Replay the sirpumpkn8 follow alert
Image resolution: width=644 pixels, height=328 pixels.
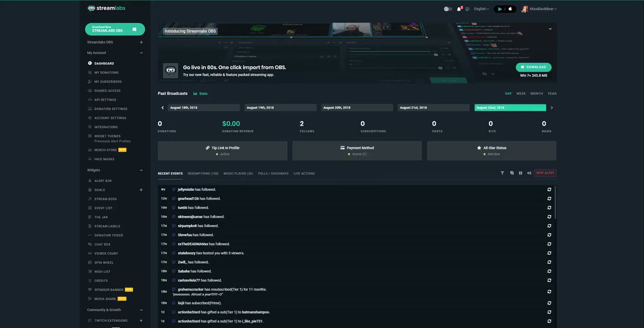click(x=549, y=226)
